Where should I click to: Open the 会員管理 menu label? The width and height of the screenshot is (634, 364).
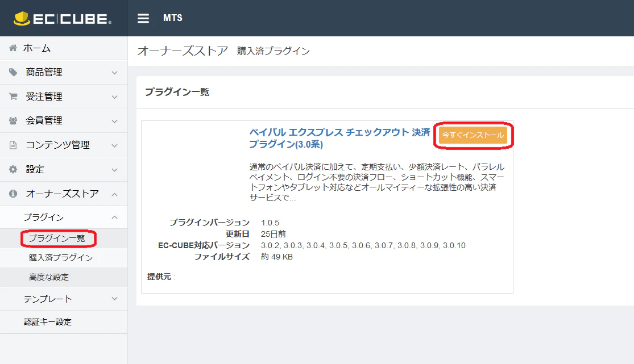[44, 121]
